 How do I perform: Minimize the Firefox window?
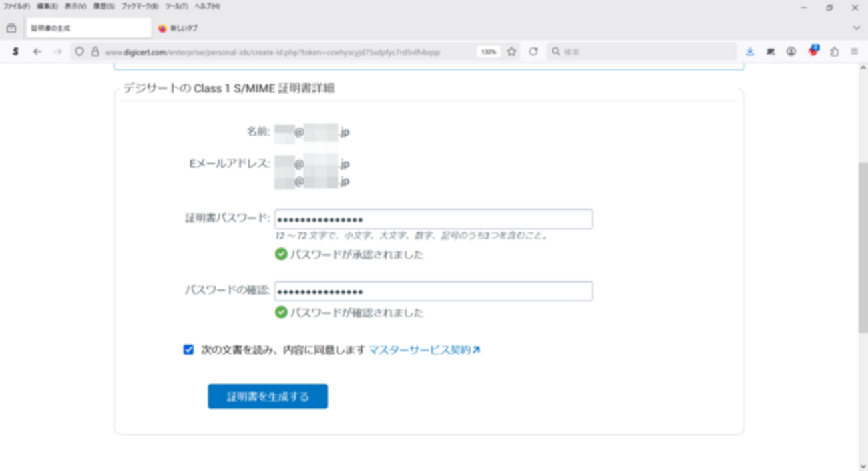pos(803,7)
